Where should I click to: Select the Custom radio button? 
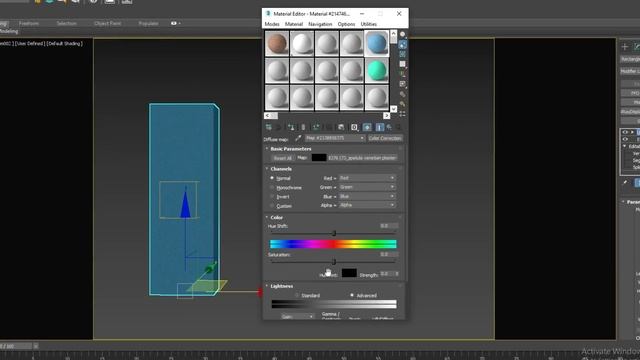coord(272,206)
